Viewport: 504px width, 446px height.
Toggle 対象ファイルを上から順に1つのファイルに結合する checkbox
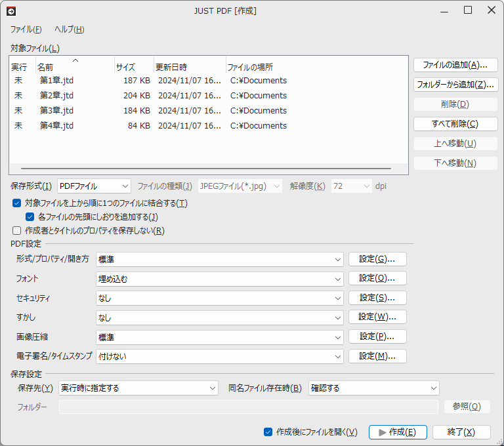17,203
